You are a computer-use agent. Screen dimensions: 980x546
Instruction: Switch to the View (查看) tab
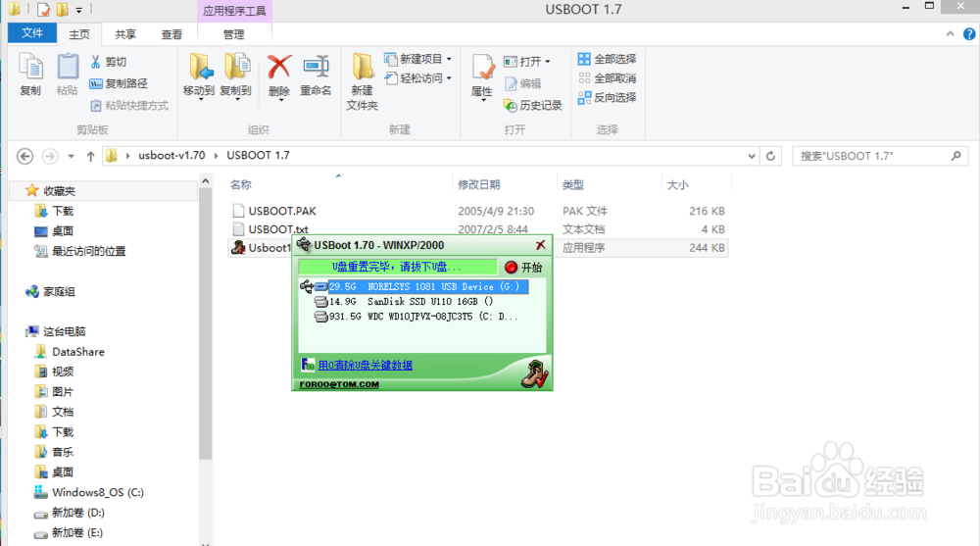point(171,34)
